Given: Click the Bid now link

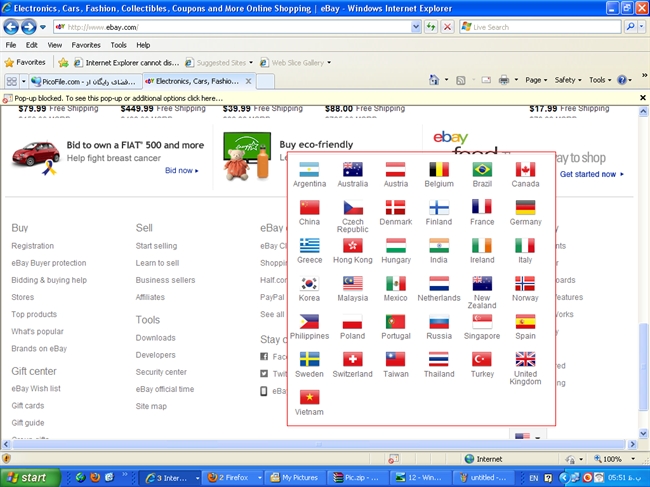Looking at the screenshot, I should point(182,170).
